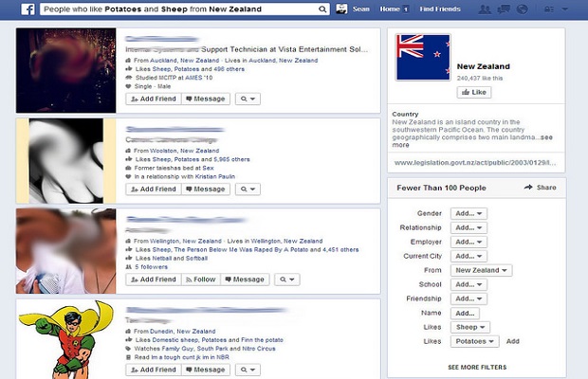
Task: Add Friend for the Wellington result
Action: pyautogui.click(x=154, y=280)
